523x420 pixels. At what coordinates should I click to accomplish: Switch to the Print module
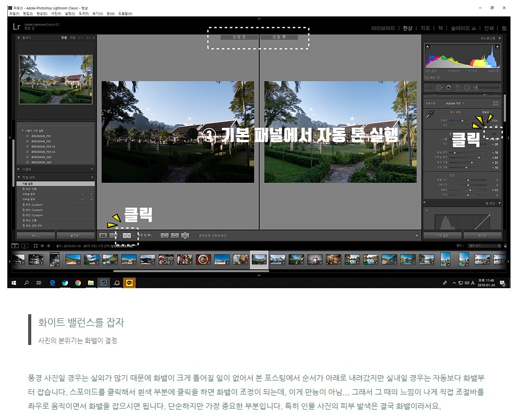[489, 28]
